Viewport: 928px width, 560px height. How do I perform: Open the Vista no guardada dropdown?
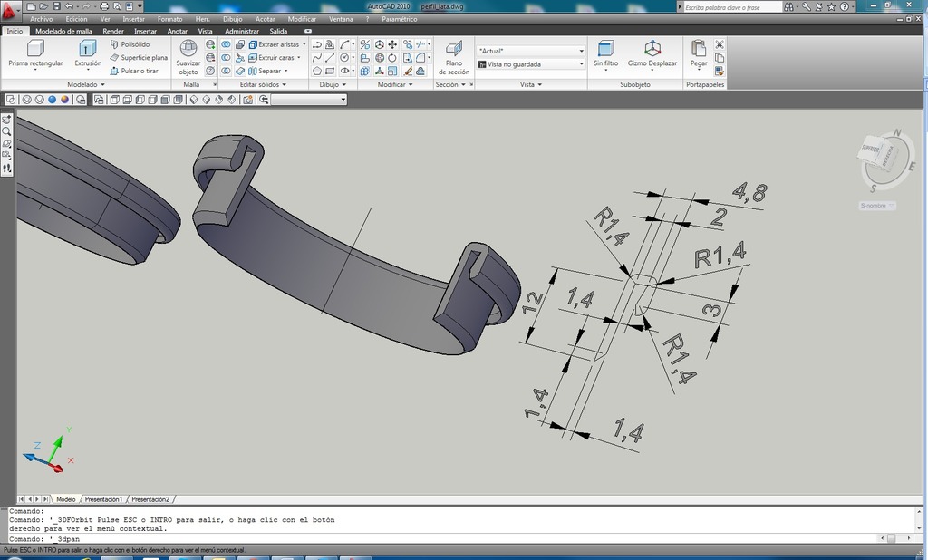click(x=530, y=64)
